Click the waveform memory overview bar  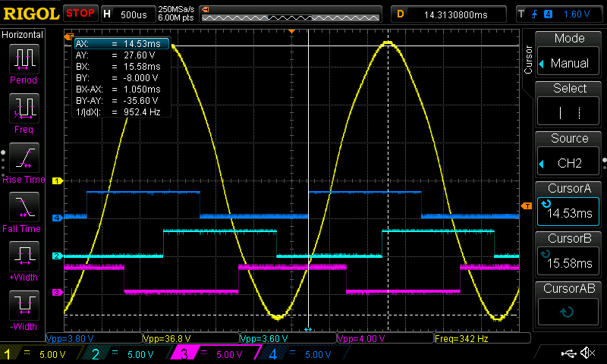[291, 14]
